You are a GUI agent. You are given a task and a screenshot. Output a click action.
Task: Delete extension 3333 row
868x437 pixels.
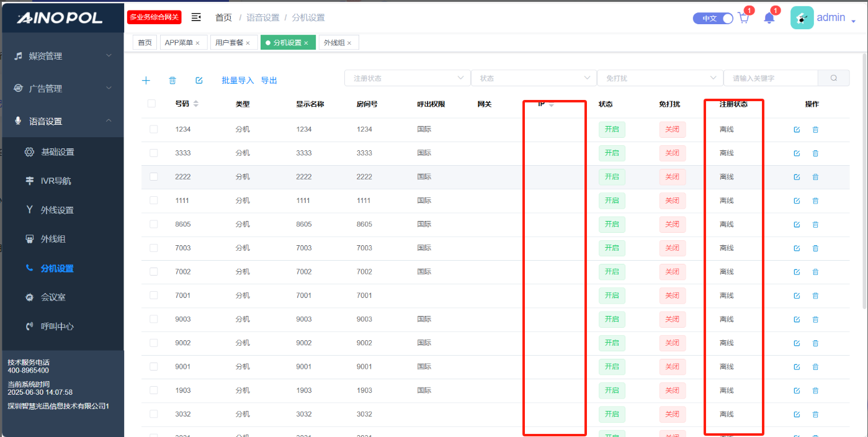[815, 153]
